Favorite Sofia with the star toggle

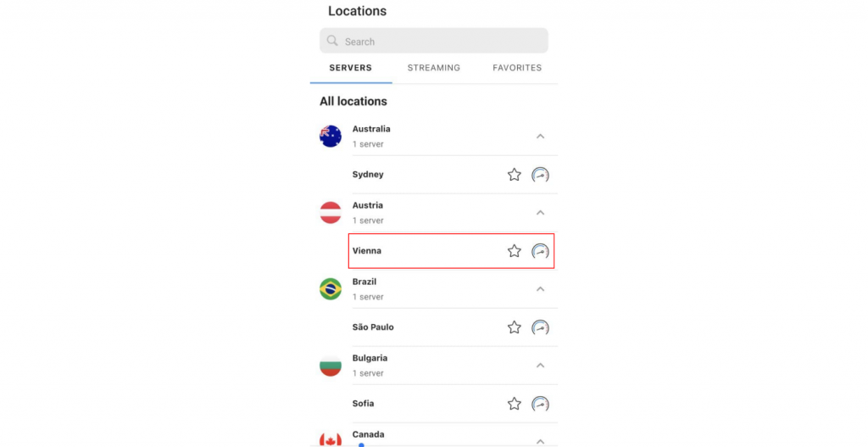click(x=515, y=404)
